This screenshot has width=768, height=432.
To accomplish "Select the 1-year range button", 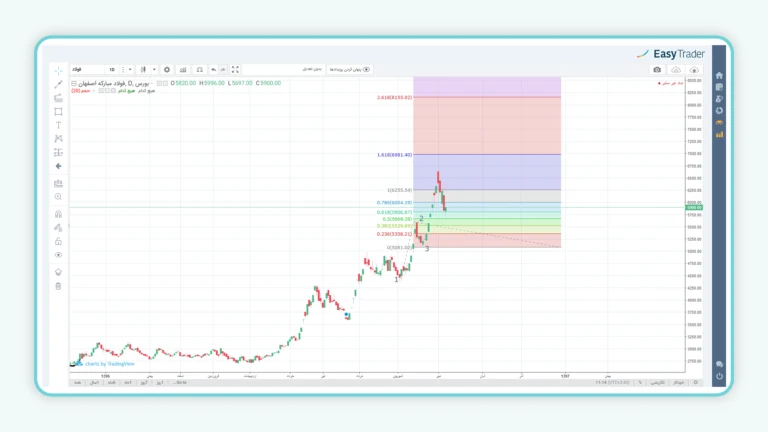I will click(x=94, y=383).
